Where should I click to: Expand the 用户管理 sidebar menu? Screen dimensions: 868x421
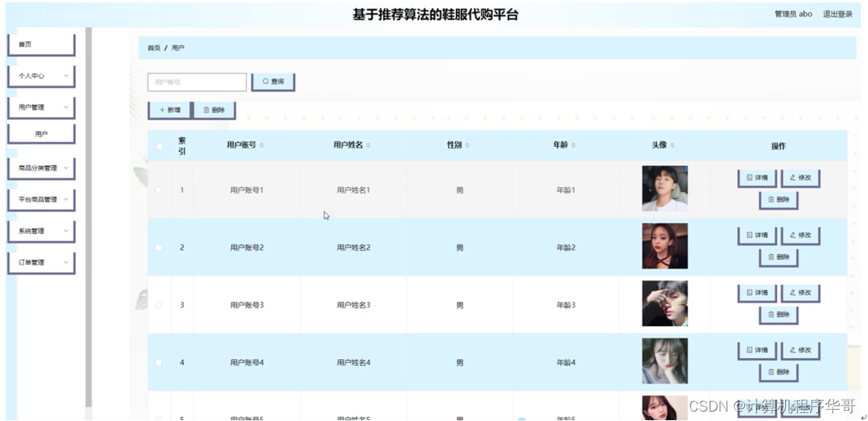(41, 108)
